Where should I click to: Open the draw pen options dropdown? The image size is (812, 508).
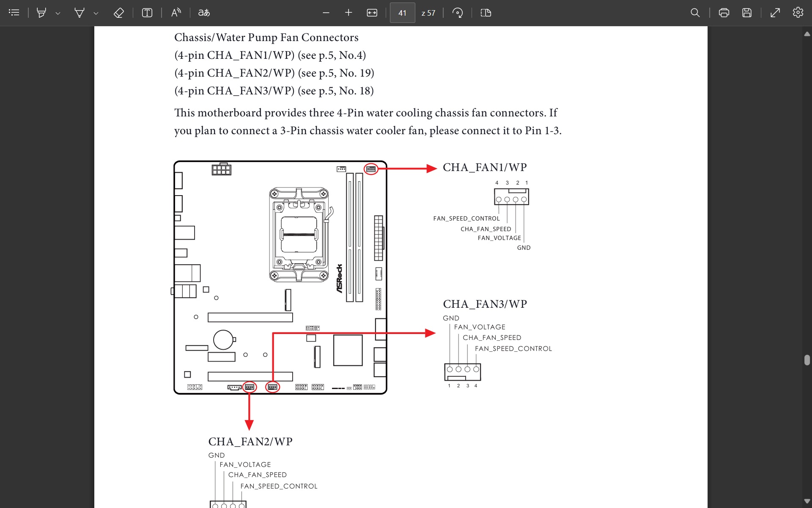click(x=96, y=13)
